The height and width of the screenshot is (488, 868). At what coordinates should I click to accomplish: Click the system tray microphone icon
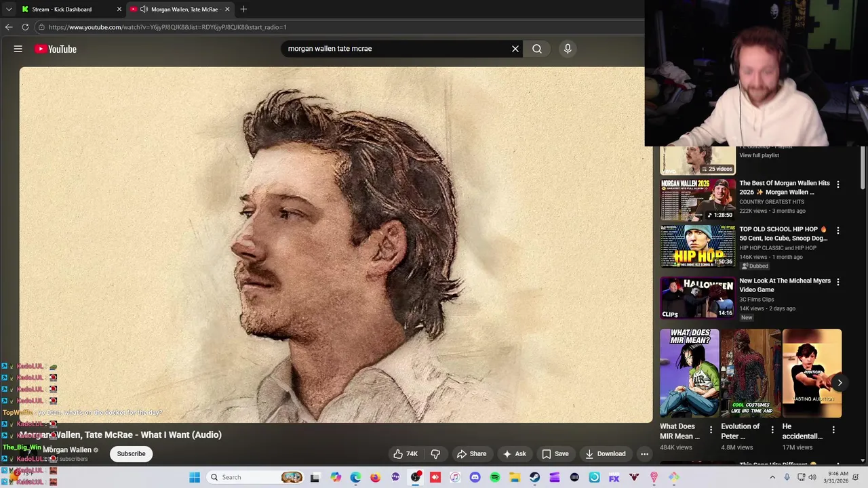[x=787, y=477]
